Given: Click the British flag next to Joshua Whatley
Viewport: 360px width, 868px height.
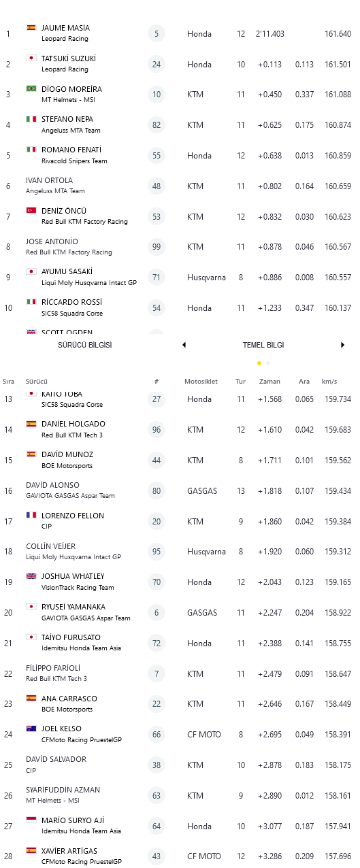Looking at the screenshot, I should pyautogui.click(x=31, y=576).
